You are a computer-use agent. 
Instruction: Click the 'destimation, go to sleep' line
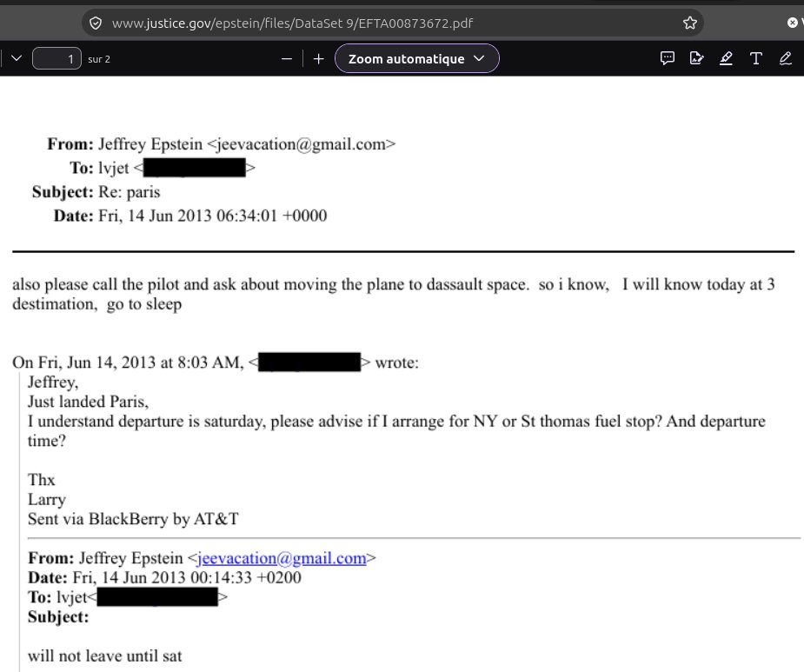[96, 303]
